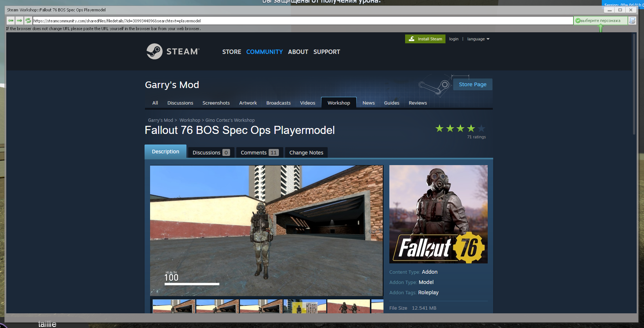644x328 pixels.
Task: Click the "Steam Workshop::Fallout 76 BOS Spec Ops Playermodel" window title
Action: pyautogui.click(x=56, y=10)
